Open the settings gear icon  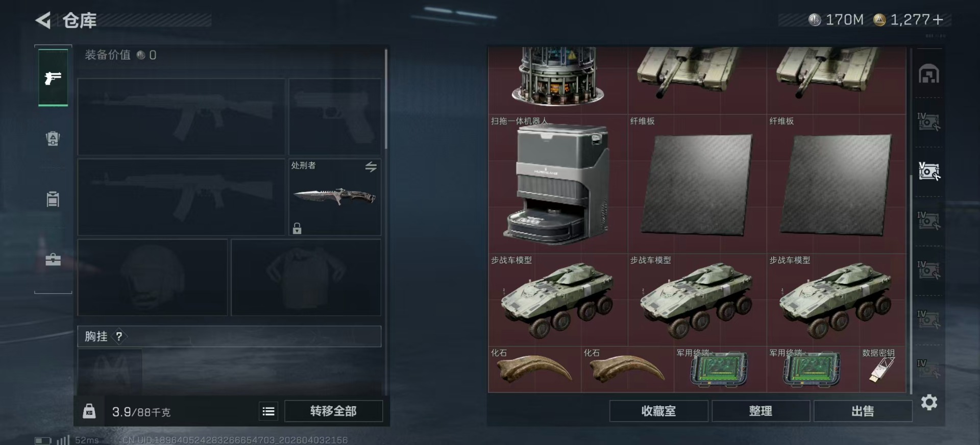coord(929,403)
